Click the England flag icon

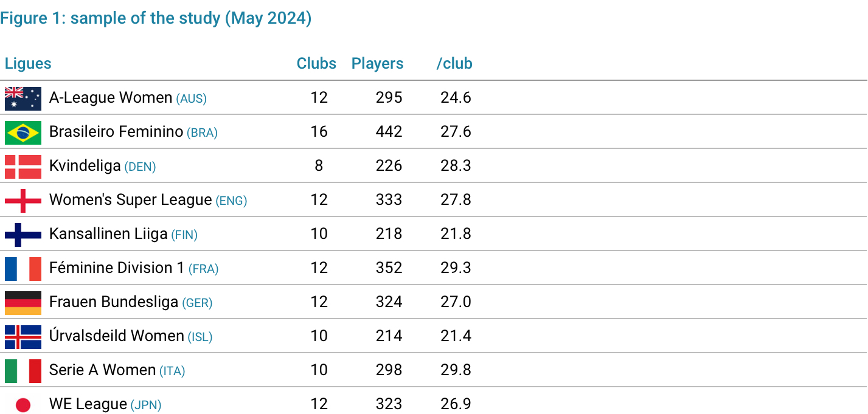(x=23, y=201)
